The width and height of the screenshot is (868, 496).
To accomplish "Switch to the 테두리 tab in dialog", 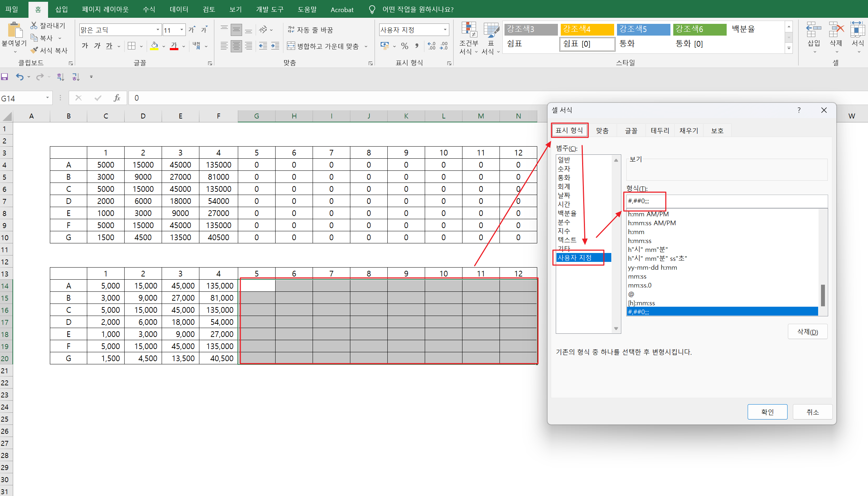I will click(660, 131).
